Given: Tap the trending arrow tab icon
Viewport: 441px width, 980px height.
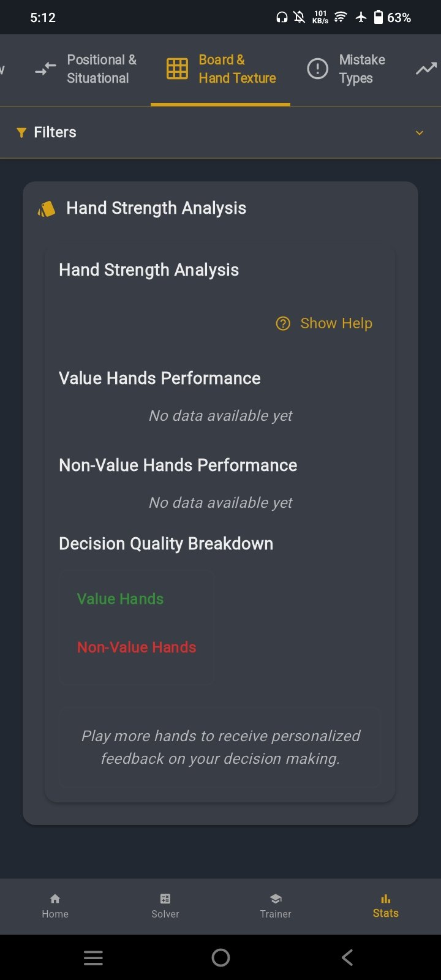Looking at the screenshot, I should (426, 69).
